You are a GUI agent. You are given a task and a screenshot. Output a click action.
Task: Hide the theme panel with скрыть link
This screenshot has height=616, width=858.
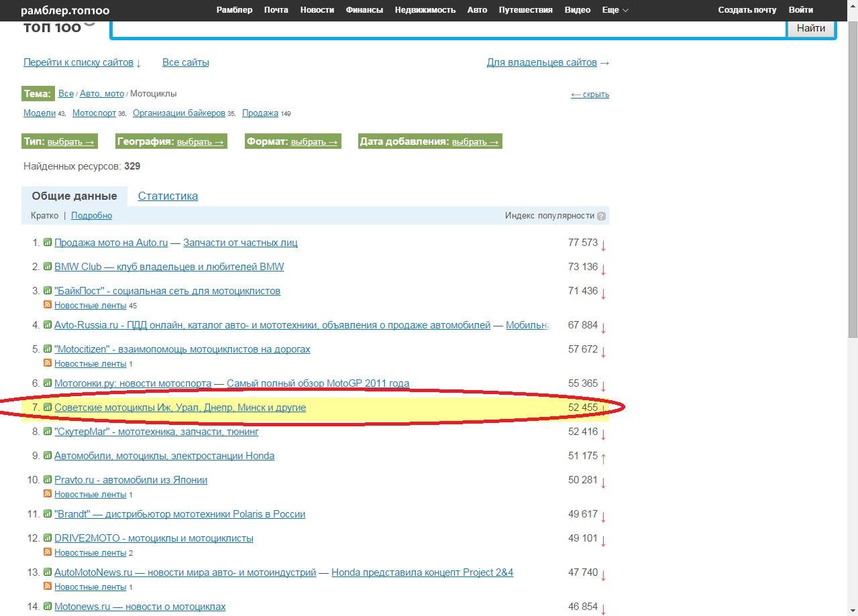point(590,95)
